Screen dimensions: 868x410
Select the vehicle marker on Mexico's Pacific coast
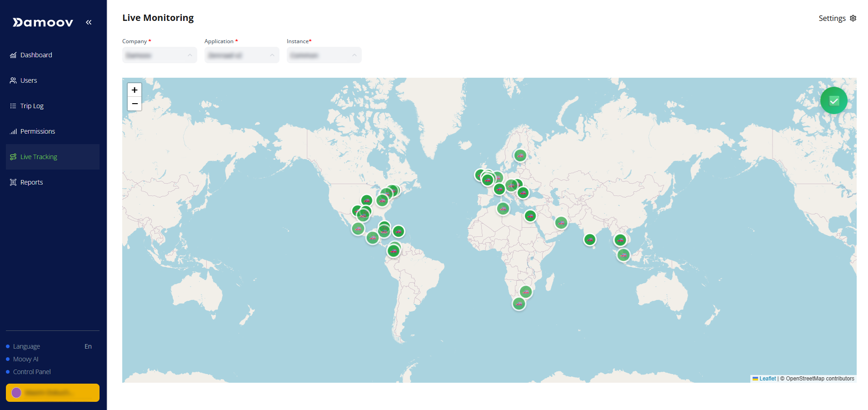358,229
